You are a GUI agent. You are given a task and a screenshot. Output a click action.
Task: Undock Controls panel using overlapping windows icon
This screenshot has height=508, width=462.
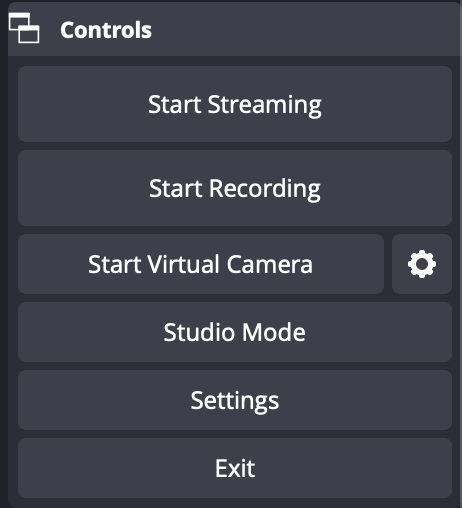[x=24, y=28]
